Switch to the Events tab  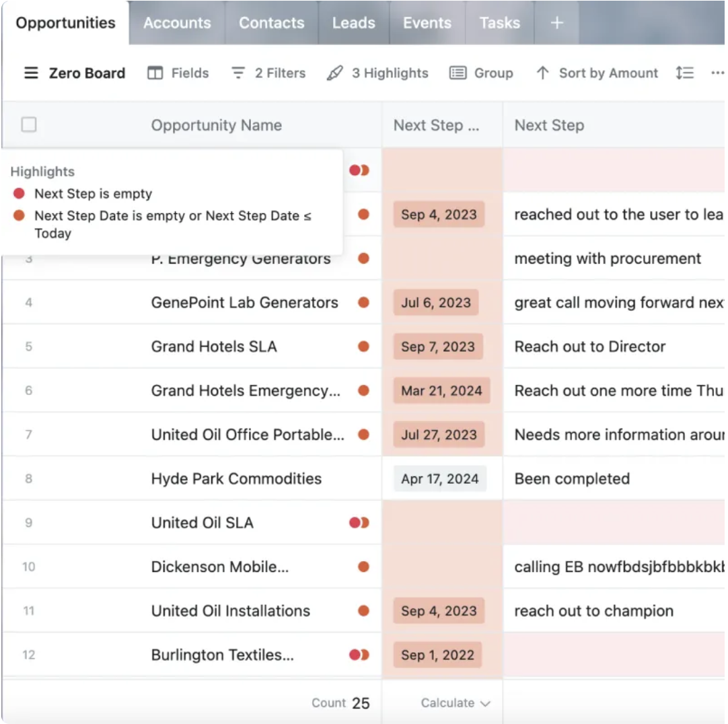point(427,23)
